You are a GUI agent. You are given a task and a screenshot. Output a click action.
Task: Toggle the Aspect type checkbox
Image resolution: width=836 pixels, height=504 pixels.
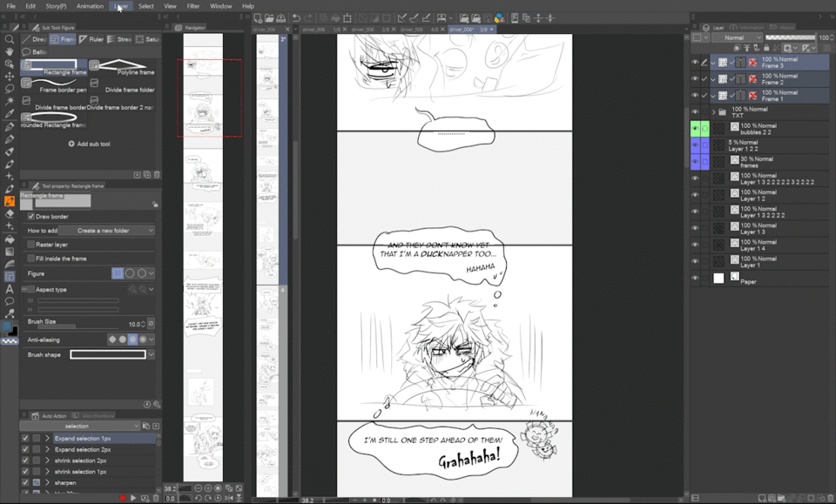click(31, 289)
